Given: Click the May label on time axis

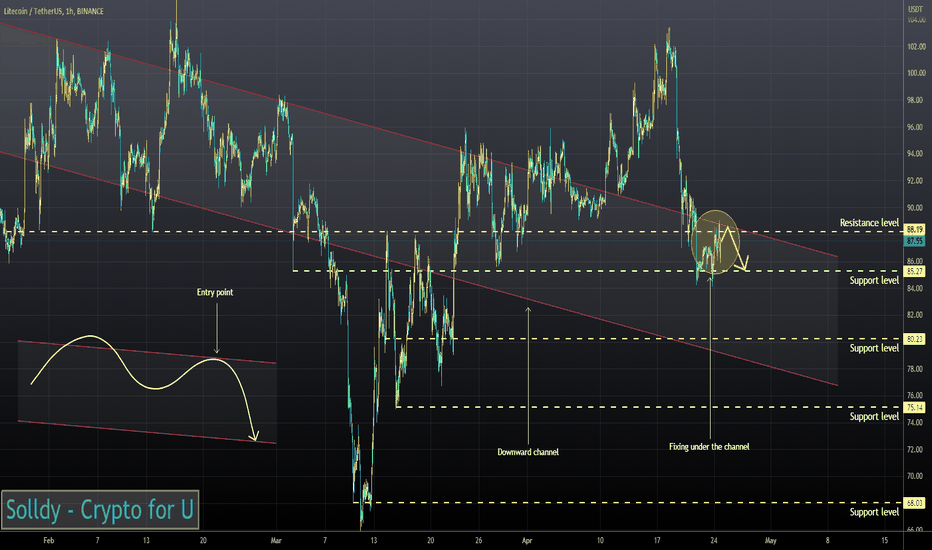Looking at the screenshot, I should click(770, 540).
